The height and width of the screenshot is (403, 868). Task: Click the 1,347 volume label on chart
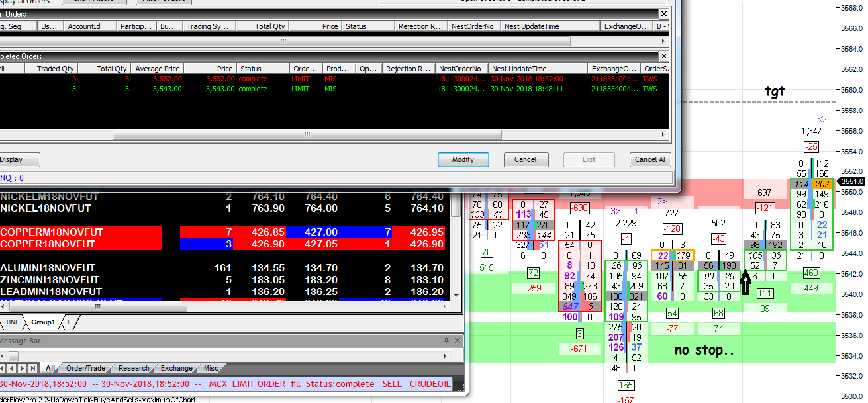pyautogui.click(x=811, y=132)
